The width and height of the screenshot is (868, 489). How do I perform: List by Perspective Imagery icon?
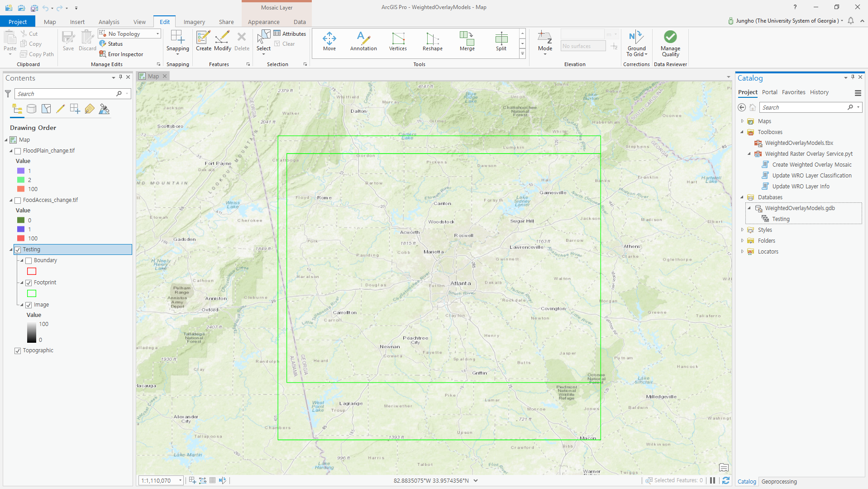tap(104, 109)
